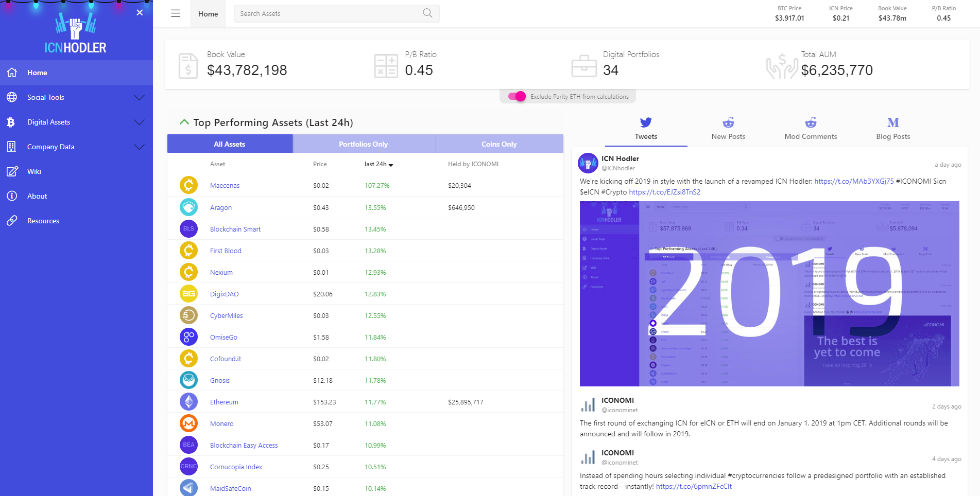Open the New Posts Reddit tab
The height and width of the screenshot is (496, 980).
click(x=728, y=129)
